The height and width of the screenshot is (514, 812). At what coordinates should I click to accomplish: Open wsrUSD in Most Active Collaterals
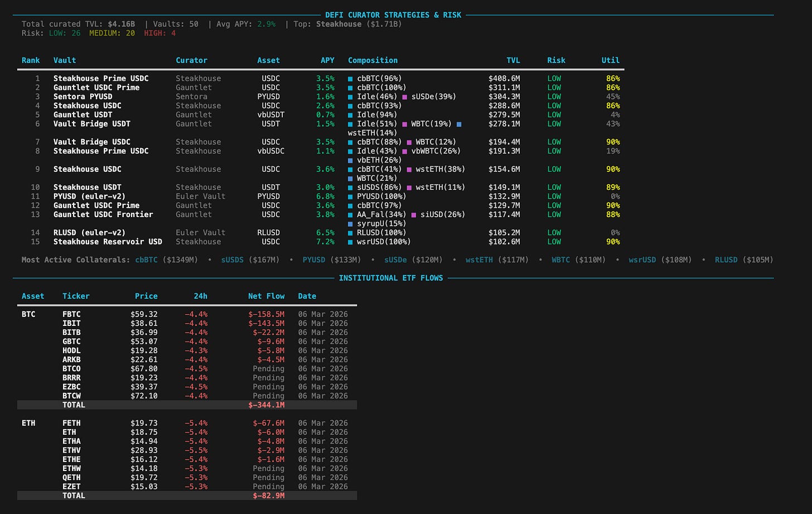tap(642, 260)
